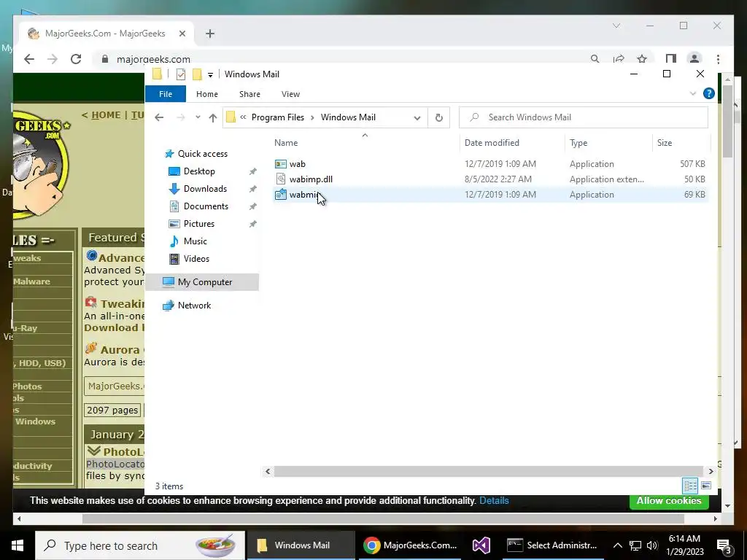Open Chrome's three-dot menu

point(718,59)
